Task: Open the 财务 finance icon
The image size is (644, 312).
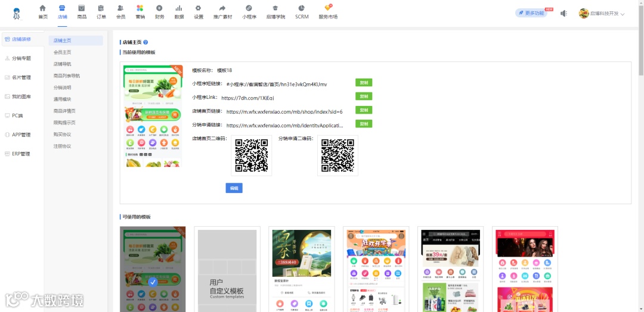Action: pyautogui.click(x=159, y=8)
